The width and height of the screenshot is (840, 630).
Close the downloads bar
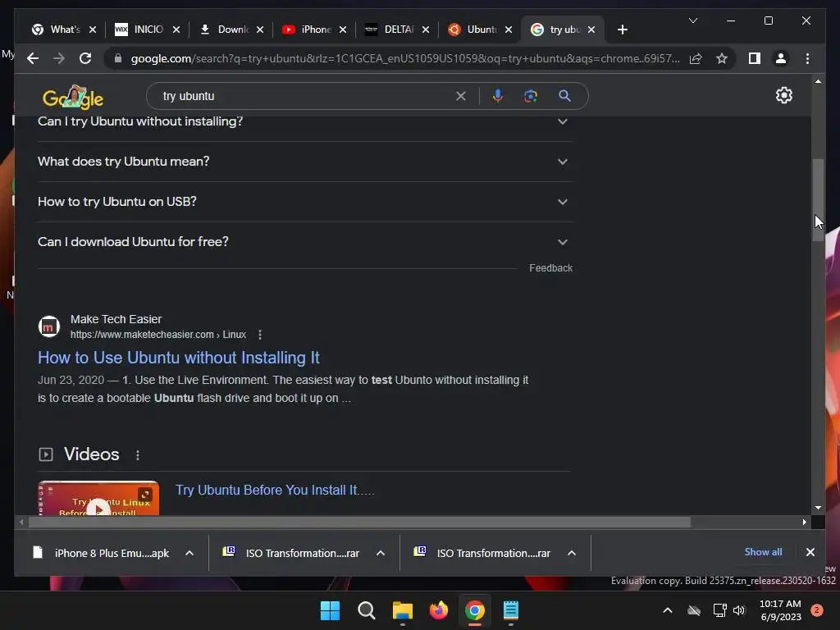tap(810, 552)
